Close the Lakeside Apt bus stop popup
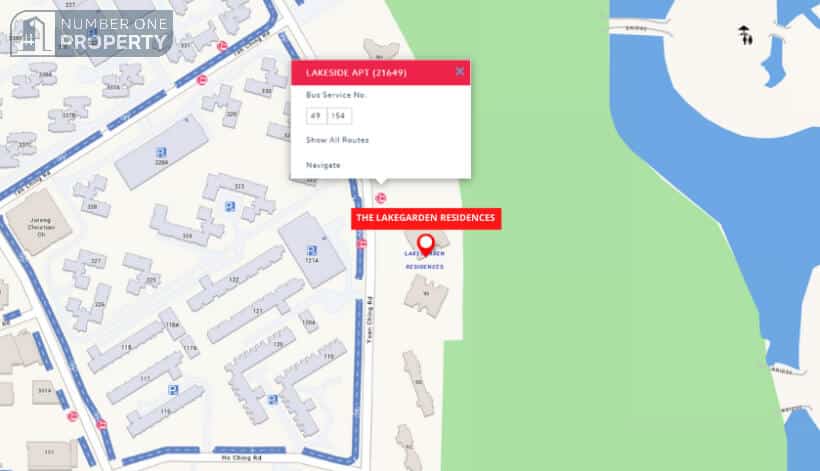The image size is (820, 471). click(460, 72)
